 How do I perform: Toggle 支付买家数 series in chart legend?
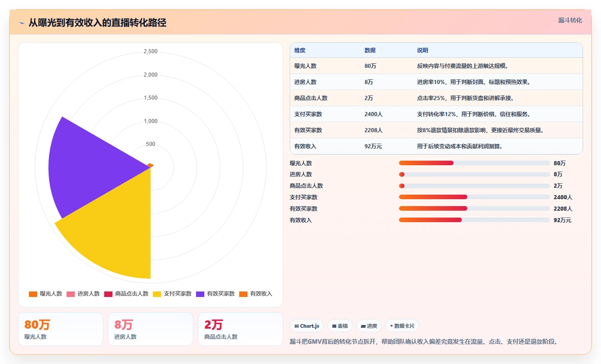pyautogui.click(x=172, y=294)
